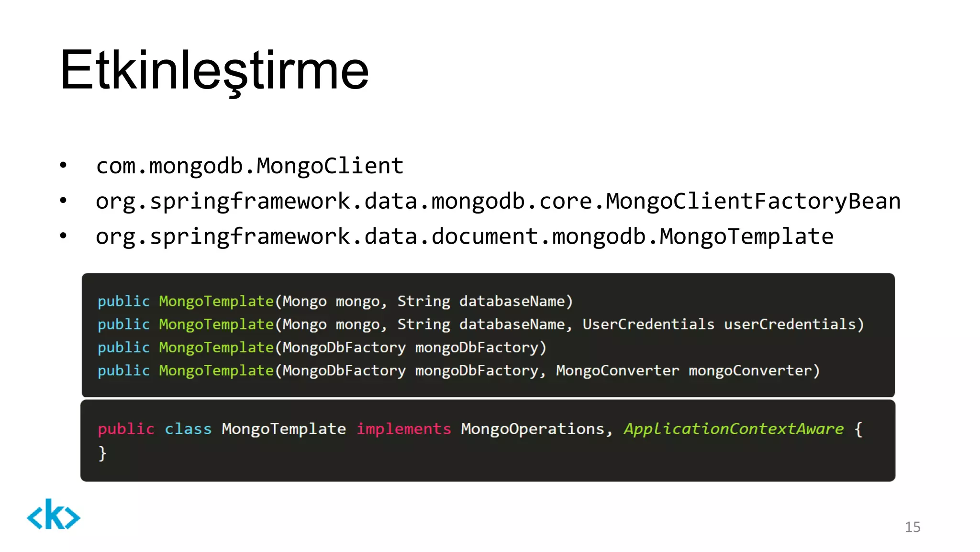Select the document.mongodb.MongoTemplate bullet line
980x552 pixels.
click(x=465, y=237)
